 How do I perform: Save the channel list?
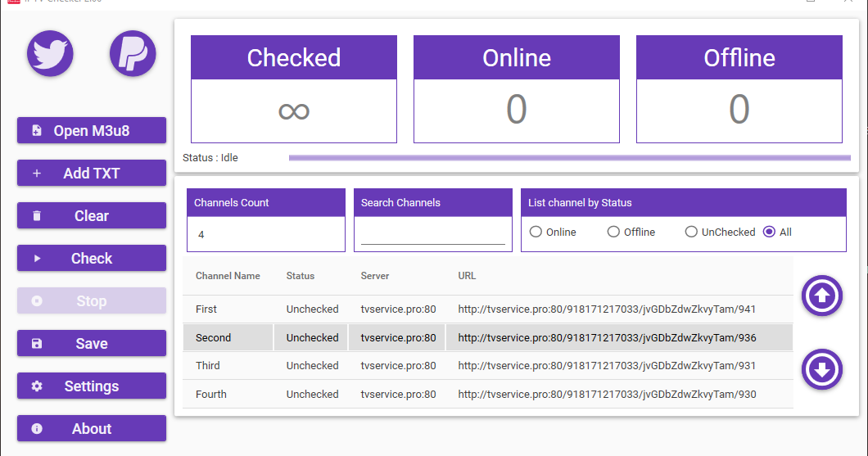pyautogui.click(x=92, y=343)
